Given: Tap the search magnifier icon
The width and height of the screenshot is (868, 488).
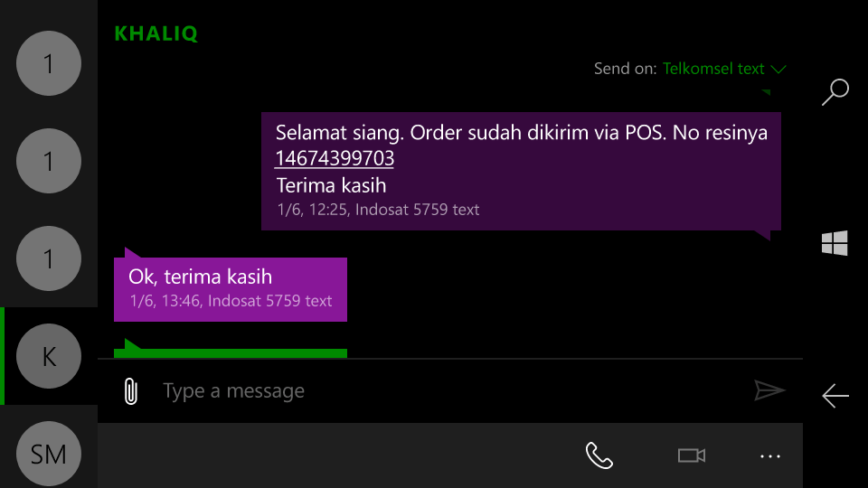Looking at the screenshot, I should click(x=835, y=92).
